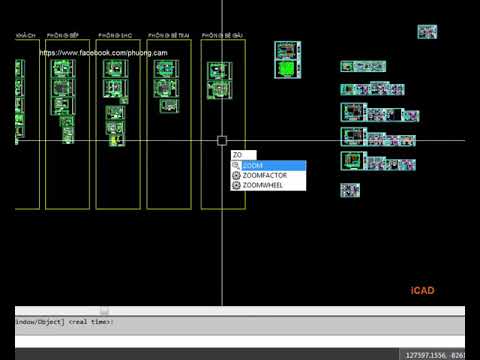The height and width of the screenshot is (360, 480).
Task: Click the command history text ending in 'real time'
Action: pyautogui.click(x=64, y=322)
